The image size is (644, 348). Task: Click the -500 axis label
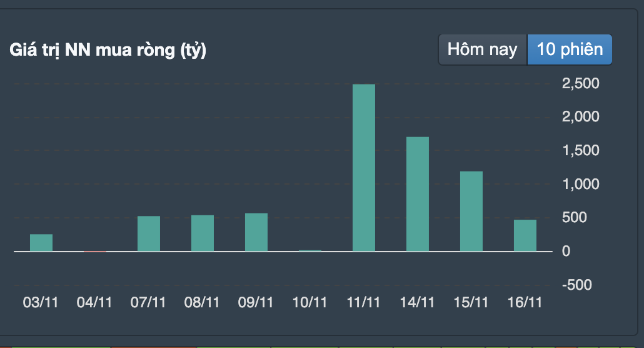576,285
